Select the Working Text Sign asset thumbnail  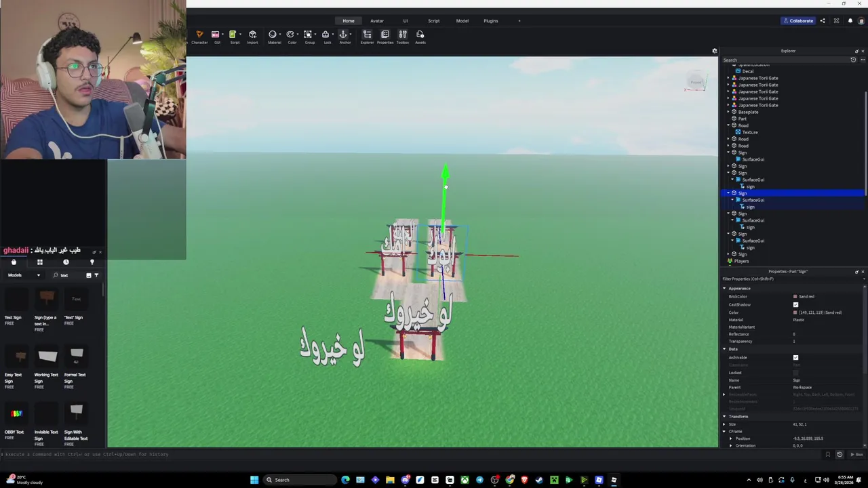[x=47, y=356]
